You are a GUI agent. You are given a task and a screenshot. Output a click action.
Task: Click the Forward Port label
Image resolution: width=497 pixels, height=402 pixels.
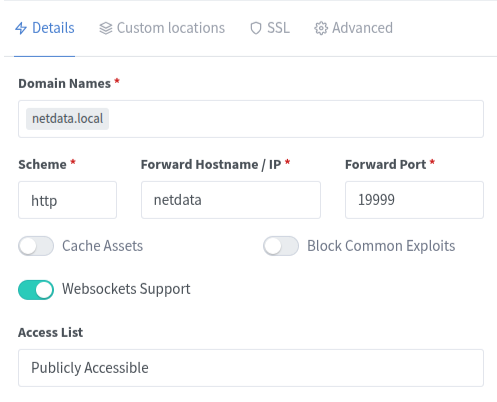pos(386,164)
